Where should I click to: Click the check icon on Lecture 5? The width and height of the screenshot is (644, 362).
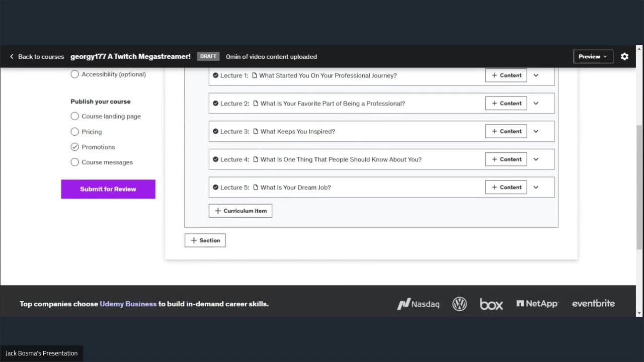(215, 188)
